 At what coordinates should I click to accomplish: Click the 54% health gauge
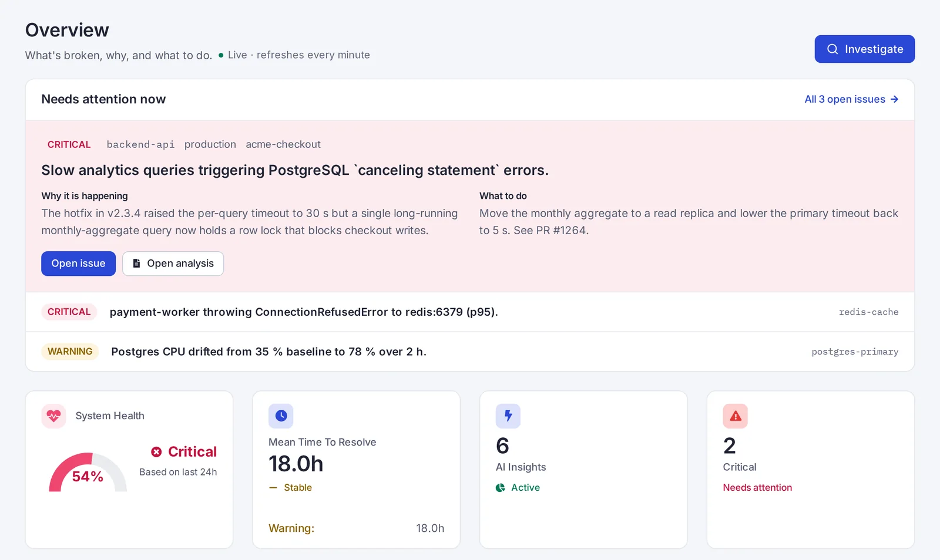(x=88, y=473)
